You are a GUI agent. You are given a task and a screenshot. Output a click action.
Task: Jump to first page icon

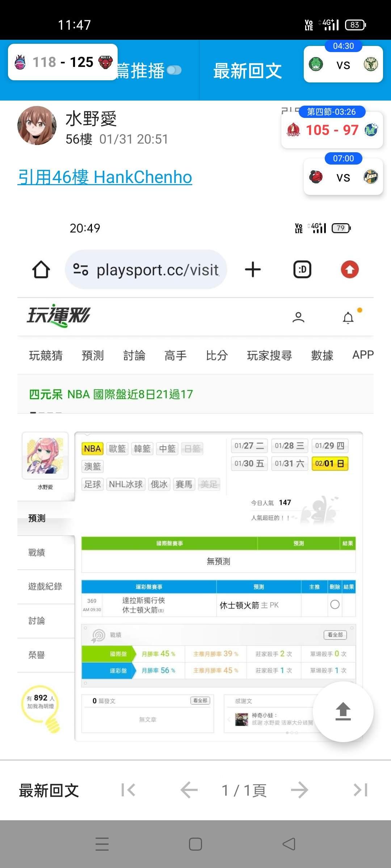(x=129, y=790)
